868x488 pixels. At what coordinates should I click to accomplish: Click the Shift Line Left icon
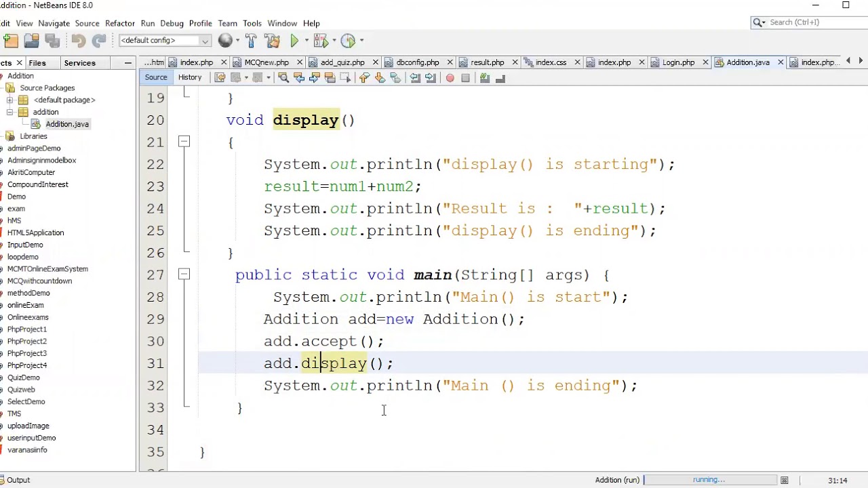pos(415,78)
